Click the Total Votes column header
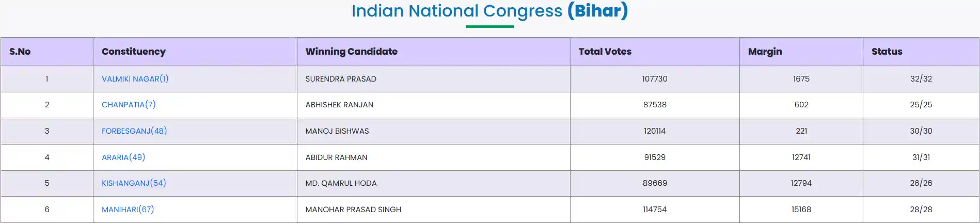Image resolution: width=980 pixels, height=224 pixels. pos(605,52)
